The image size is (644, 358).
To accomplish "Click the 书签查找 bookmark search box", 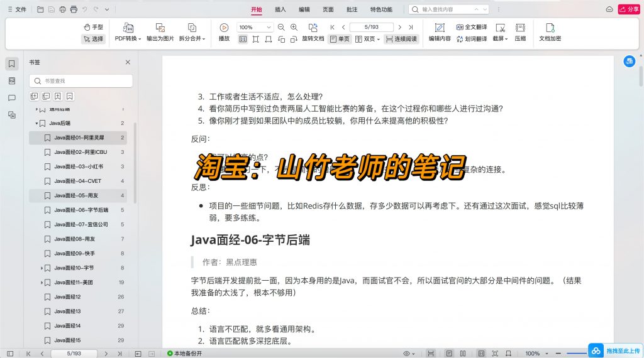I will click(81, 81).
